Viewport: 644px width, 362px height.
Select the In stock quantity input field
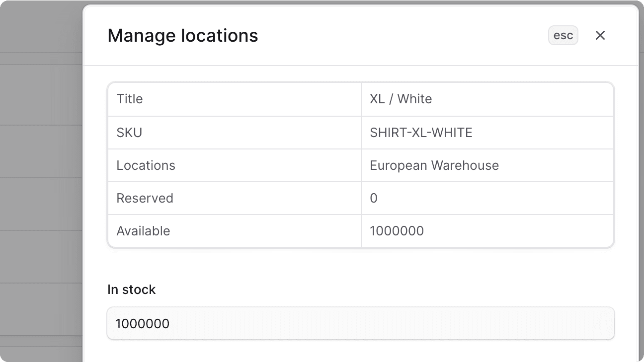[361, 323]
